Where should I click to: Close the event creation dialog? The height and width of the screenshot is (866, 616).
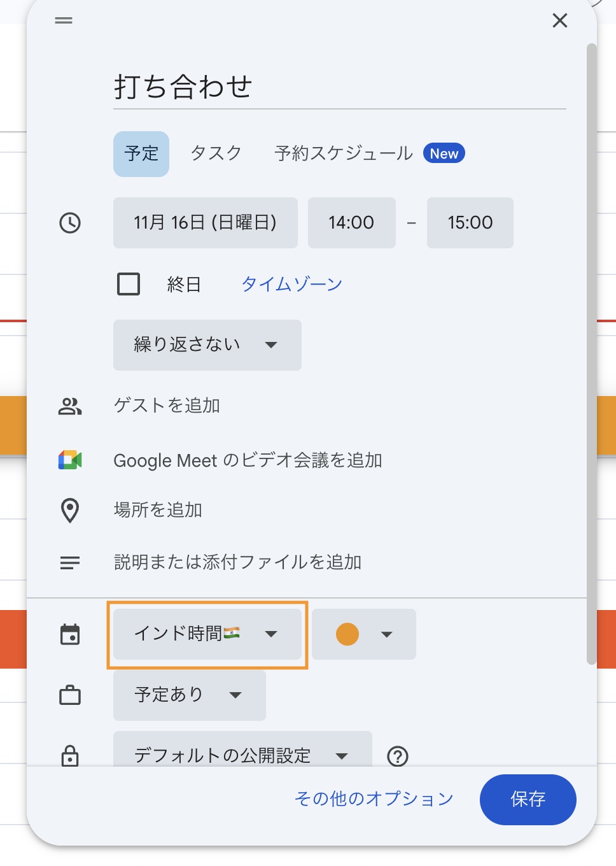(559, 21)
